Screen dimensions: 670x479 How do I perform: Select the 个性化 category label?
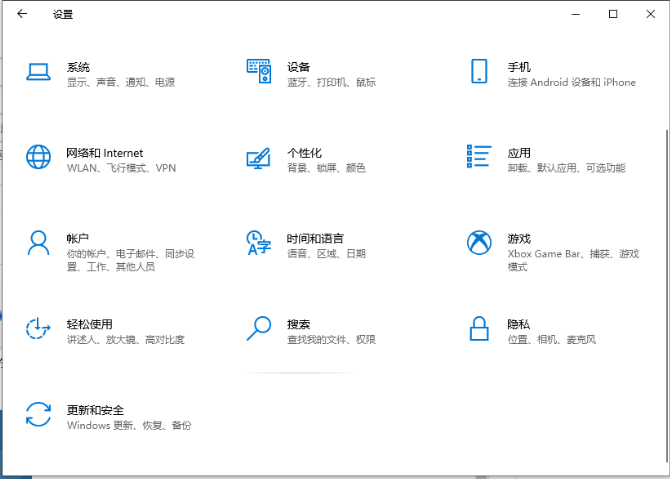click(304, 153)
